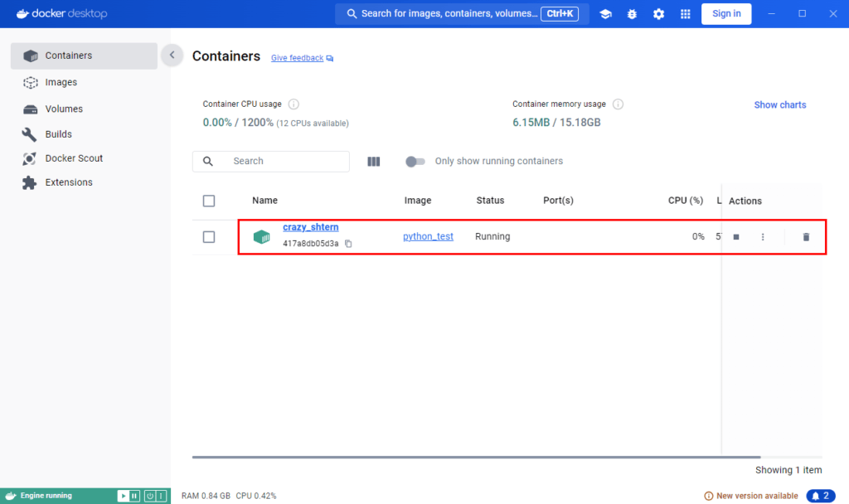Click the container Search input field

pyautogui.click(x=282, y=162)
